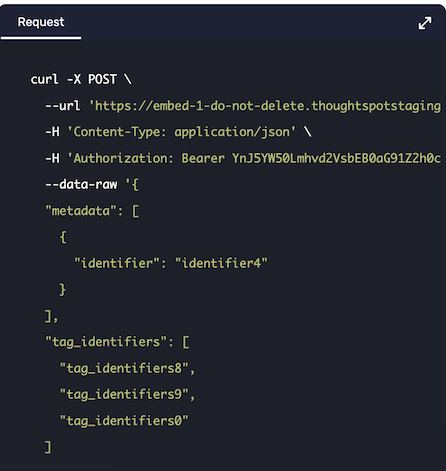Viewport: 446px width, 471px height.
Task: Click the --data-raw '{ line
Action: pyautogui.click(x=92, y=184)
